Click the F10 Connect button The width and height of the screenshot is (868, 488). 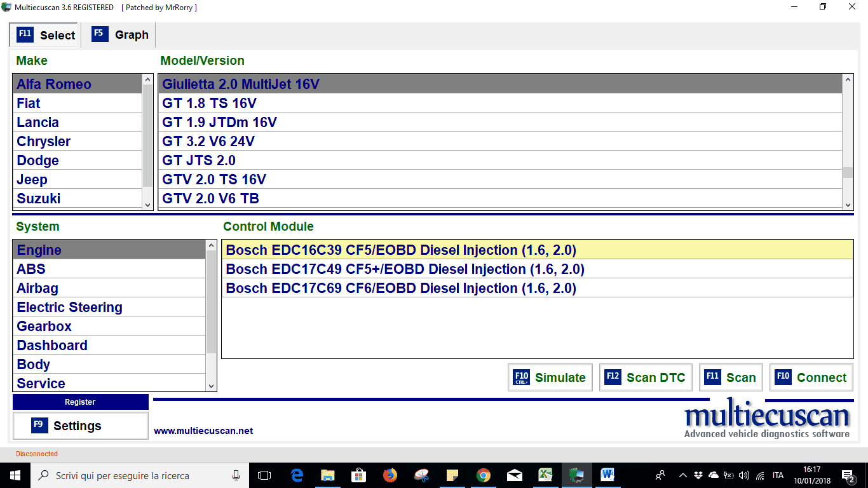point(811,377)
